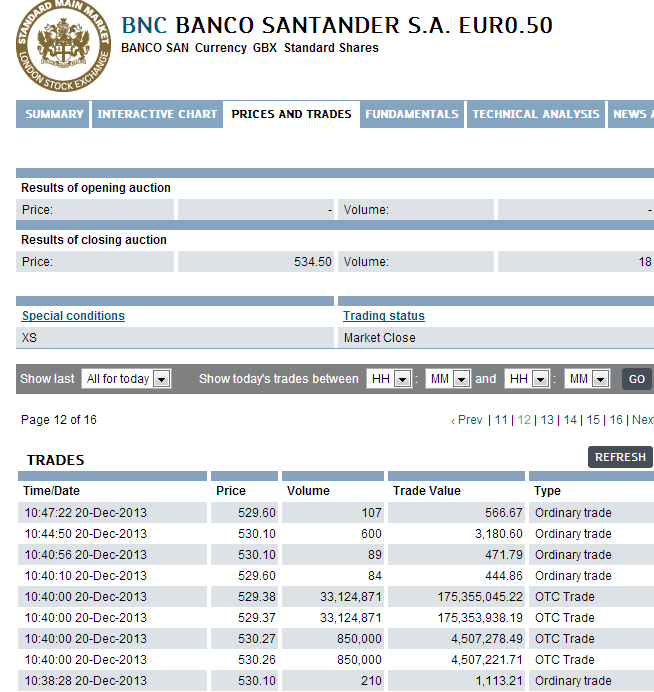Select the closing auction price 534.50

click(312, 262)
